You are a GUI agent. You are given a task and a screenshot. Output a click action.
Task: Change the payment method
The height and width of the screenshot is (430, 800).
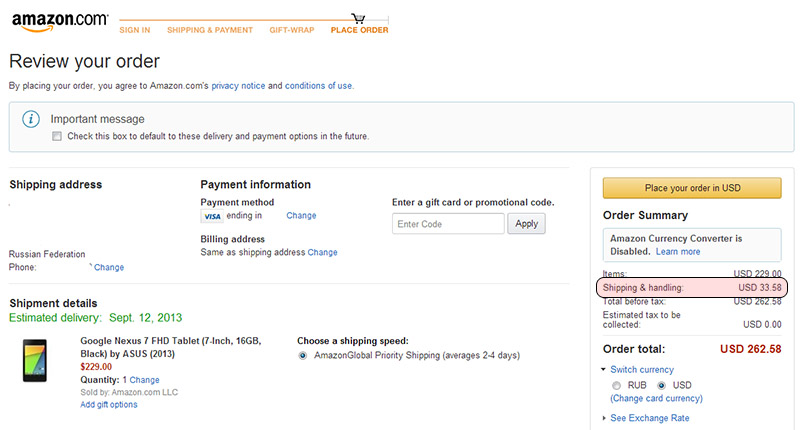pos(301,215)
